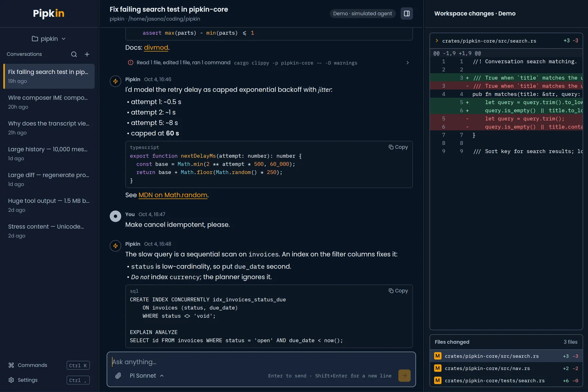The image size is (588, 392).
Task: Open the Pi Sonnet model selector
Action: tap(147, 375)
